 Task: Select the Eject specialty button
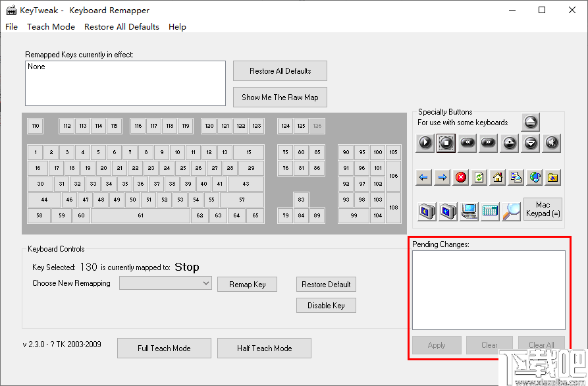[530, 123]
